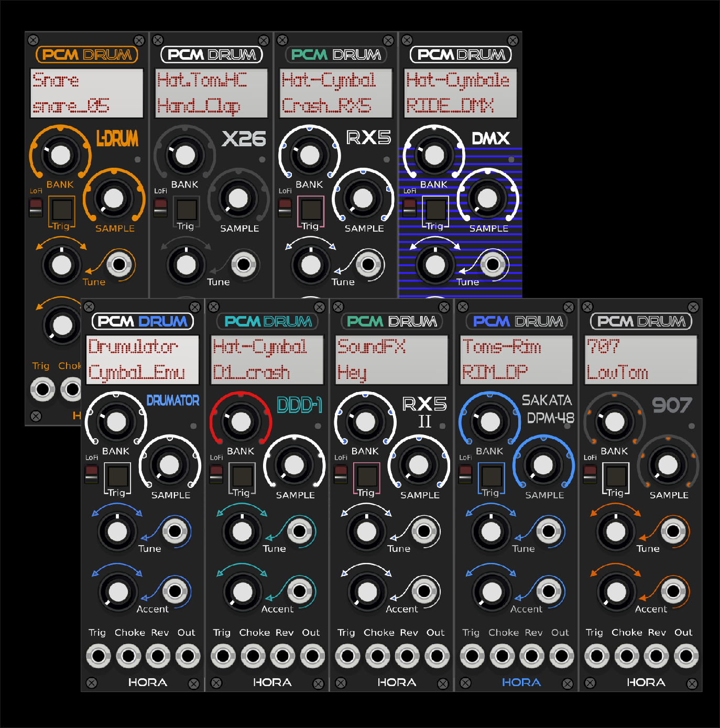Click the Rev jack on the DDD-1 module
720x728 pixels.
click(x=282, y=656)
